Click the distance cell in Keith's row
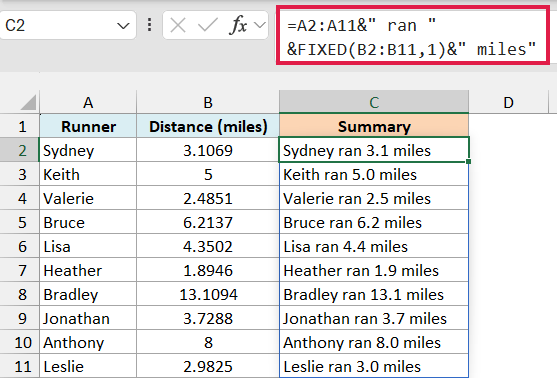This screenshot has height=378, width=557. [x=208, y=174]
